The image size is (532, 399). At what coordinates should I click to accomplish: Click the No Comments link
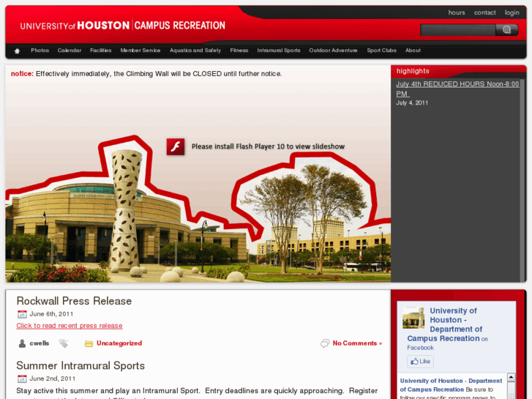[x=357, y=343]
